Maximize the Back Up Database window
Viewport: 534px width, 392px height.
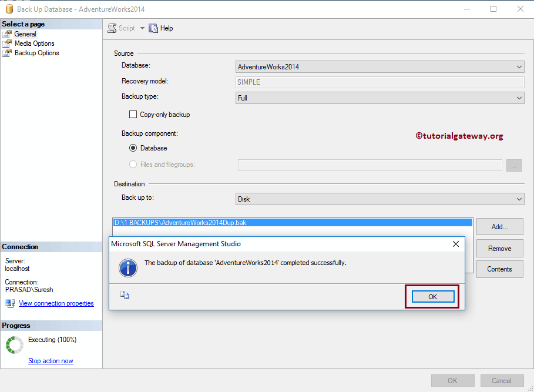pyautogui.click(x=493, y=9)
